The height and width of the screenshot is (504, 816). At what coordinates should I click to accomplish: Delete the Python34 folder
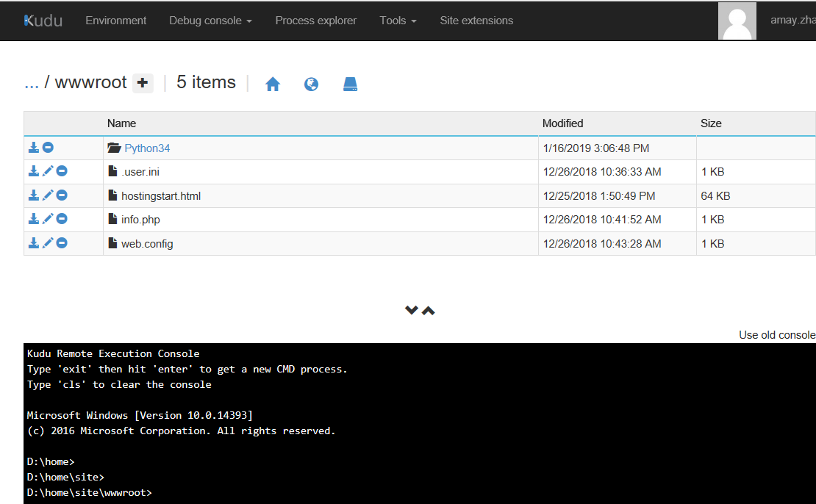[48, 148]
